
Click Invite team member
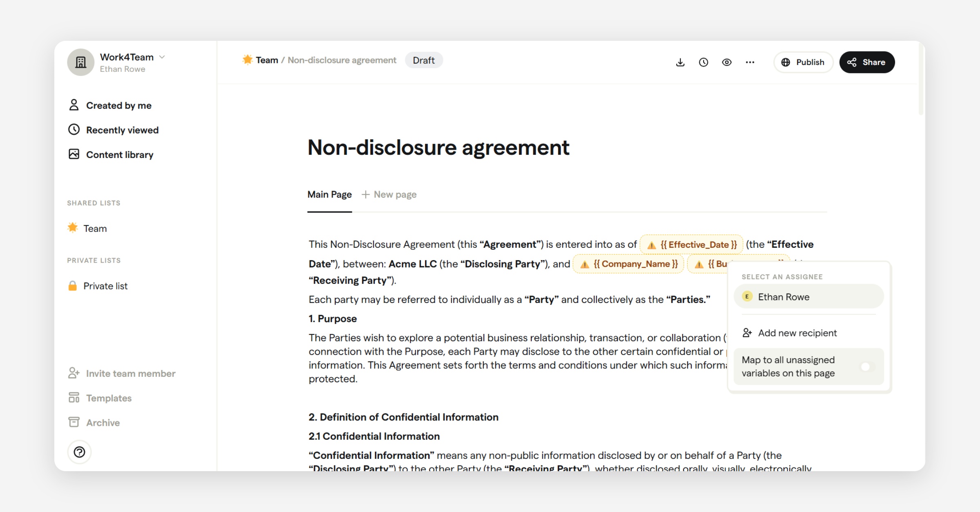tap(130, 374)
